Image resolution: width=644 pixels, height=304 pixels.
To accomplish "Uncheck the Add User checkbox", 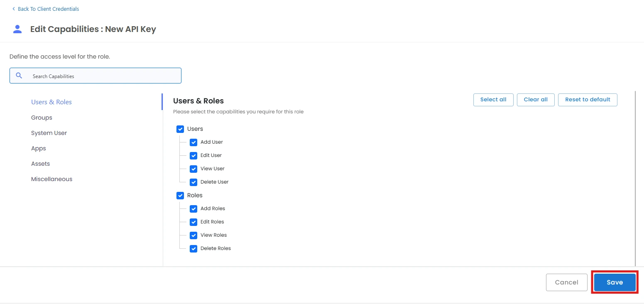I will coord(193,142).
